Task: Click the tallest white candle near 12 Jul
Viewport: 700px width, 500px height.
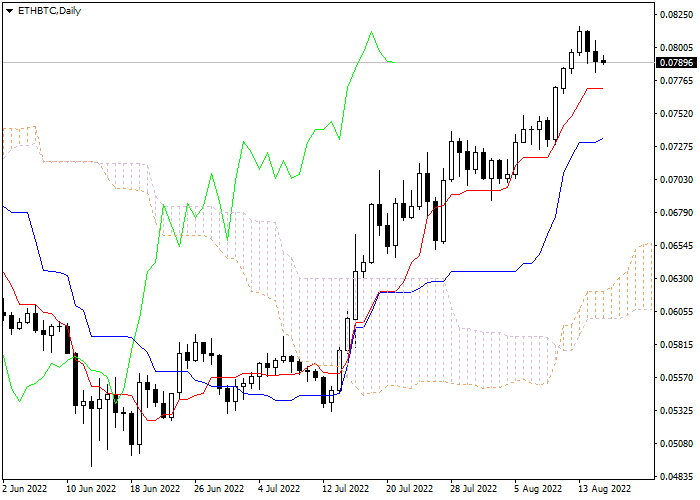Action: pyautogui.click(x=355, y=295)
